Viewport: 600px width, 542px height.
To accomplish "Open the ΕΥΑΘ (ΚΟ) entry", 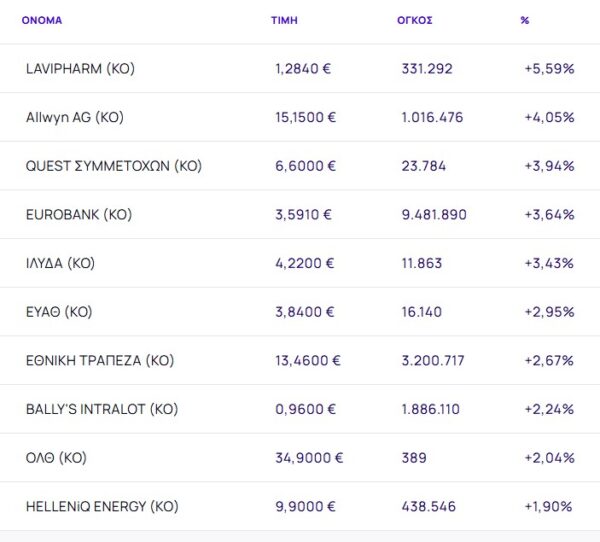I will pos(59,312).
